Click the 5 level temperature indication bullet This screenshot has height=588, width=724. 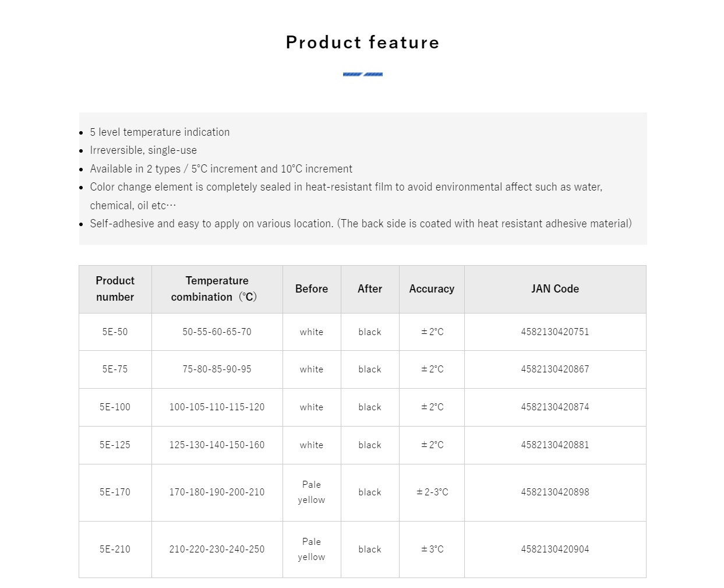click(160, 132)
